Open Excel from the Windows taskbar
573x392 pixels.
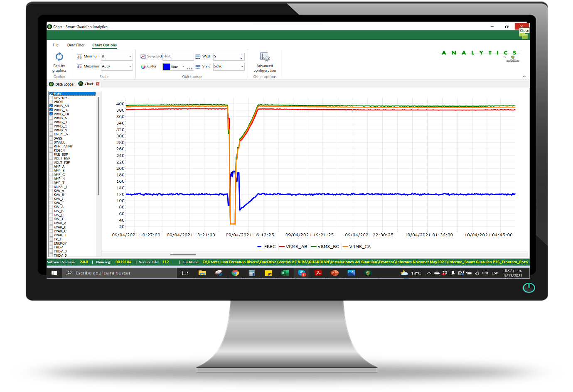285,273
